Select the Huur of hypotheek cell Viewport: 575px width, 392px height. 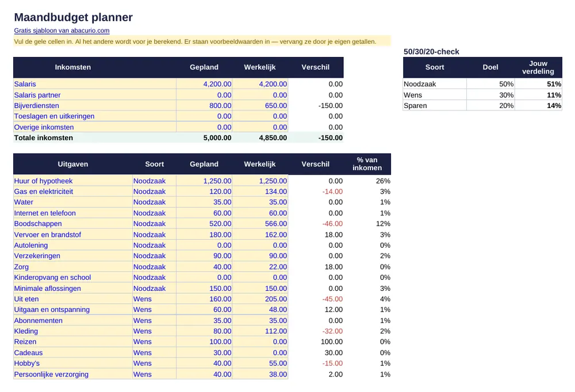pyautogui.click(x=73, y=181)
